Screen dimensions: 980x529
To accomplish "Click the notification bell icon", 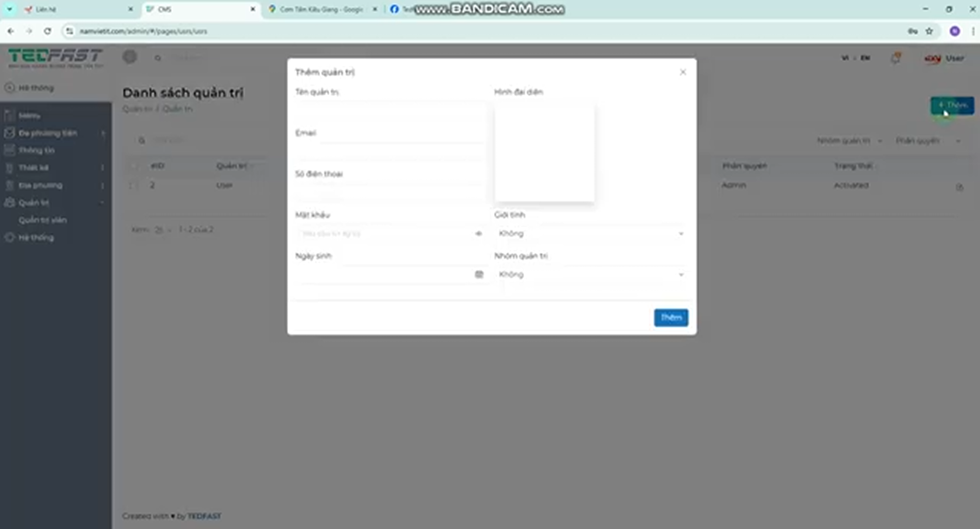I will click(895, 58).
